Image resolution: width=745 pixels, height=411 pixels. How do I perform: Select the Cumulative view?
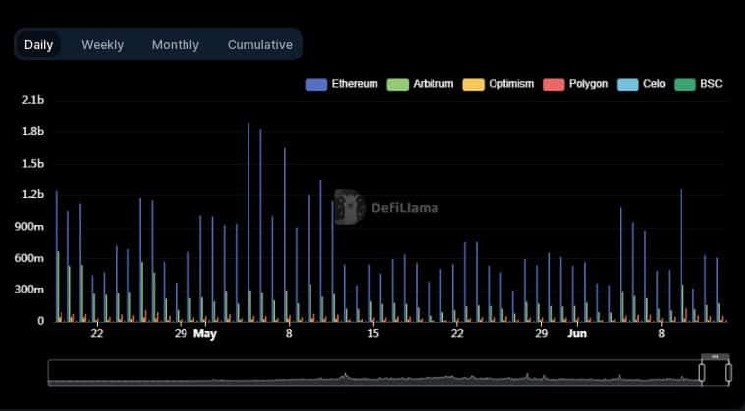(x=260, y=45)
